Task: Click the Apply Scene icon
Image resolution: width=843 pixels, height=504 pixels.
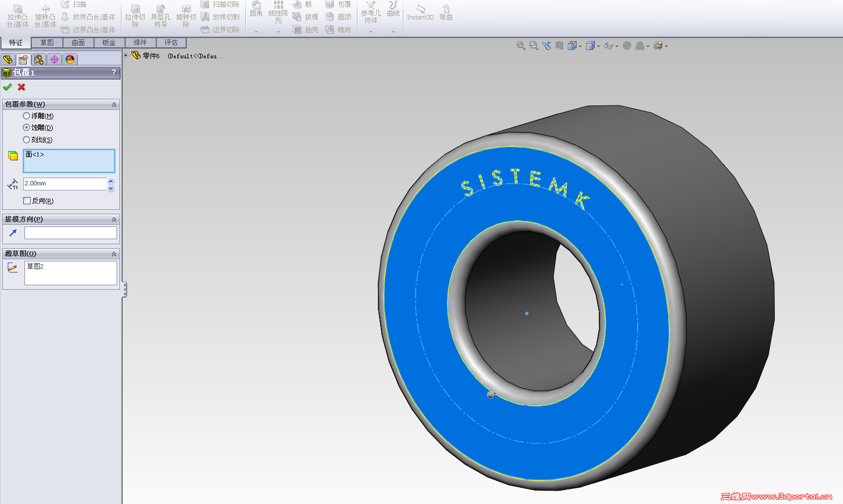Action: [x=640, y=46]
